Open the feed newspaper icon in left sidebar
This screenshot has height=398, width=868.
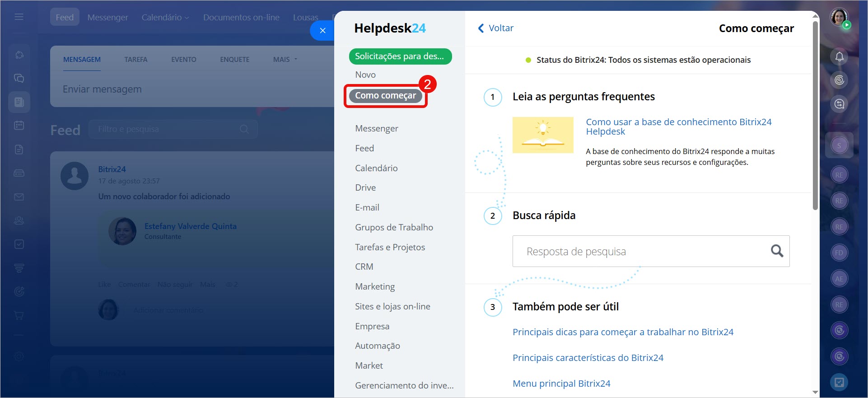[x=19, y=102]
